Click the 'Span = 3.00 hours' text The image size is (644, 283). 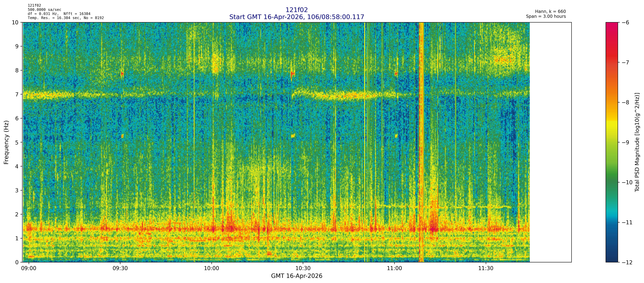(546, 17)
